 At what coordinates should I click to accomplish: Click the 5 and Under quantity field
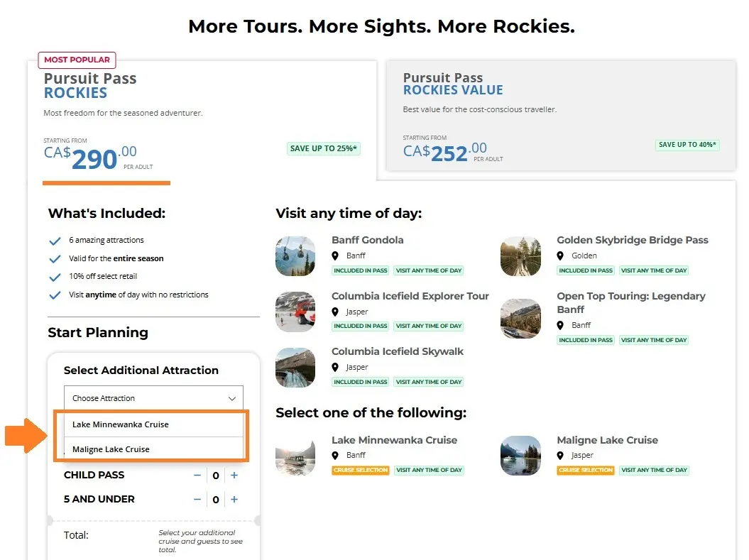[x=216, y=500]
